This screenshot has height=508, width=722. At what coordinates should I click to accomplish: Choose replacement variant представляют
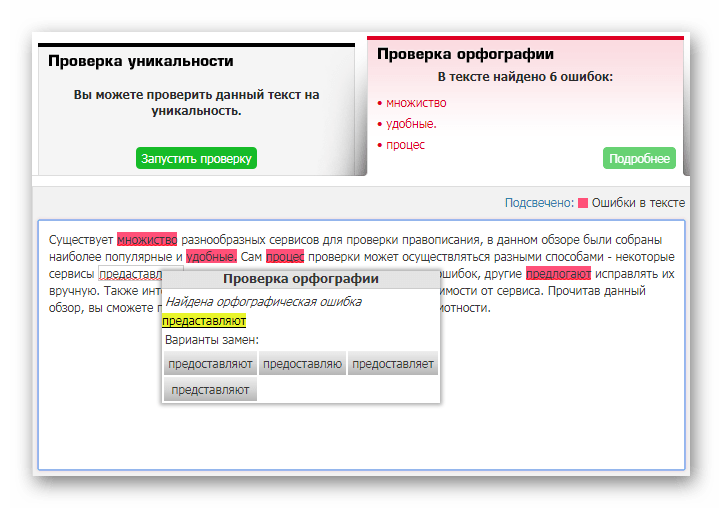pyautogui.click(x=210, y=390)
